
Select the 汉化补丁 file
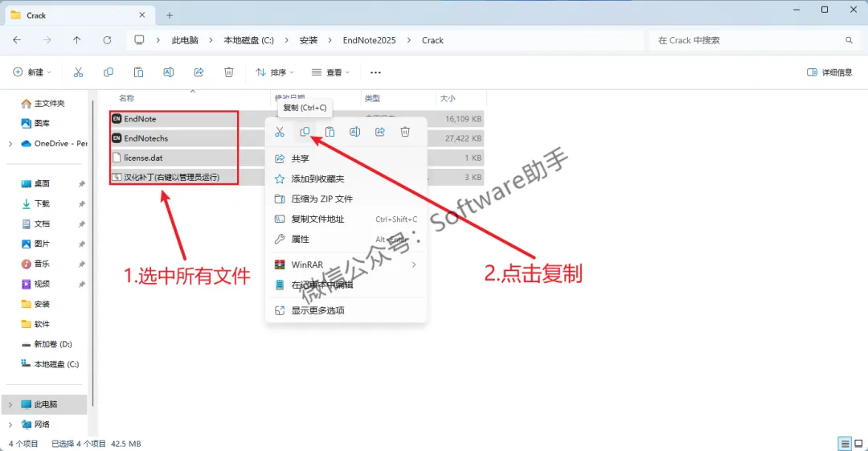174,177
